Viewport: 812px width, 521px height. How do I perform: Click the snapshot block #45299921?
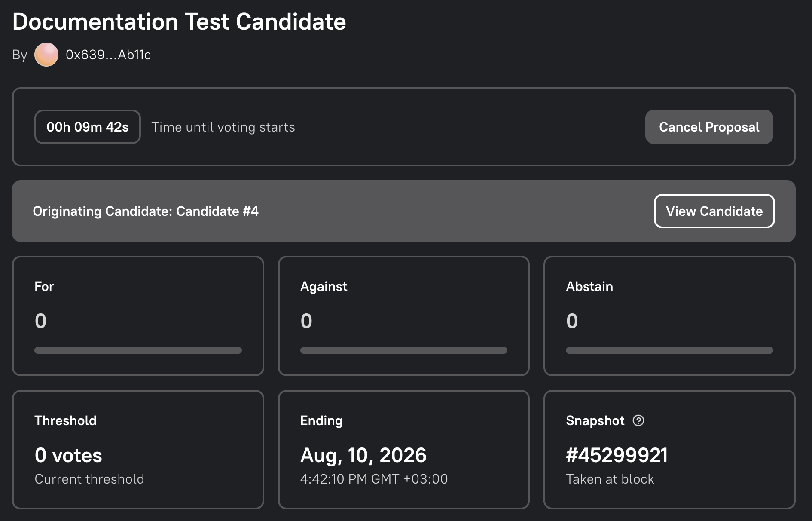click(x=617, y=455)
